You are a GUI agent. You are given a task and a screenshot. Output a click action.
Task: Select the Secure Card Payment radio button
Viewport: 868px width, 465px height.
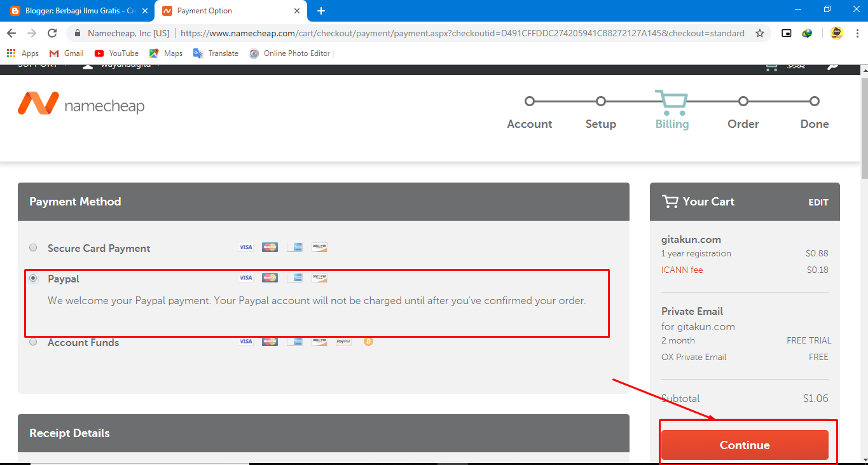click(x=33, y=247)
